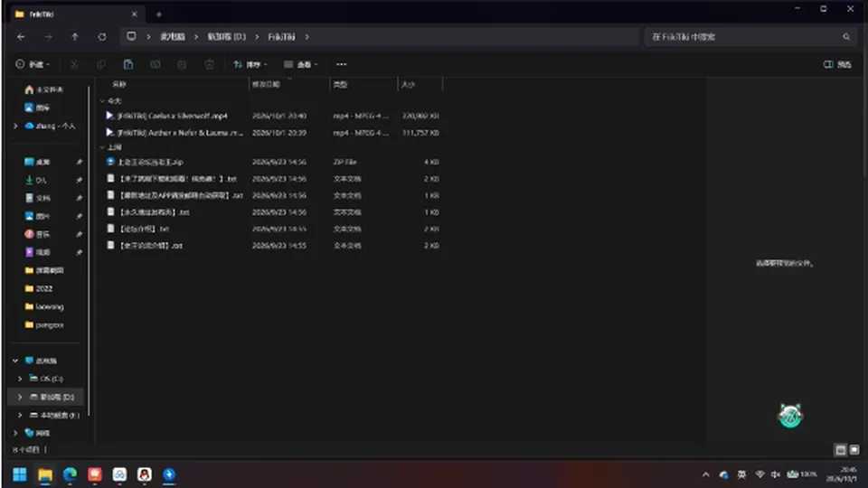This screenshot has width=868, height=488.
Task: Show hidden tray icons chevron
Action: pos(706,474)
